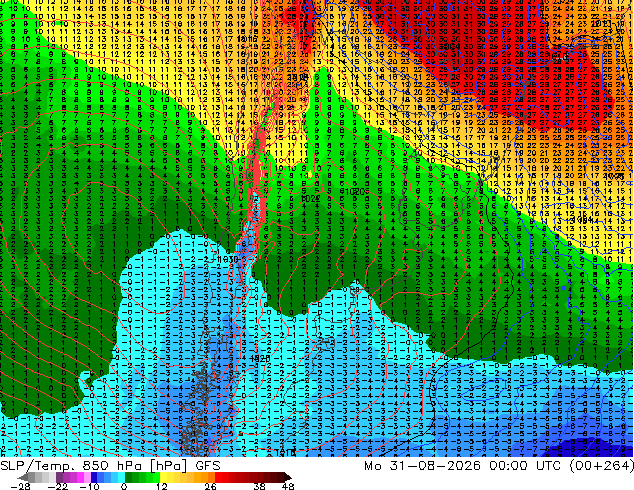Click the '12' legend value
Viewport: 634px width, 490px height.
(162, 486)
